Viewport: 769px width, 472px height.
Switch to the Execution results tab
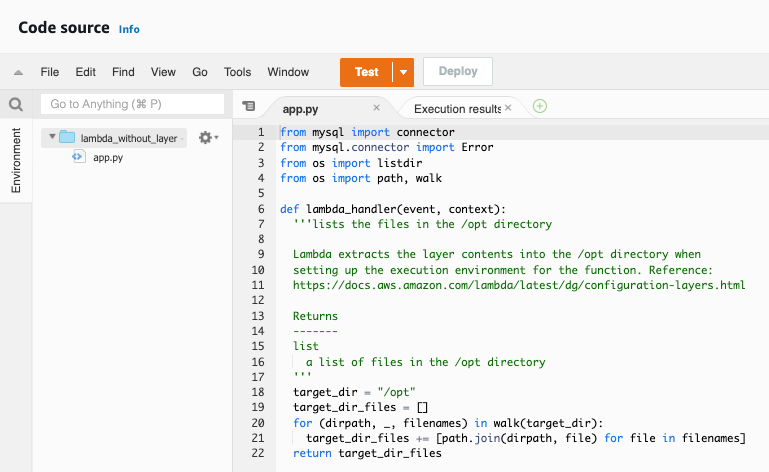click(457, 109)
